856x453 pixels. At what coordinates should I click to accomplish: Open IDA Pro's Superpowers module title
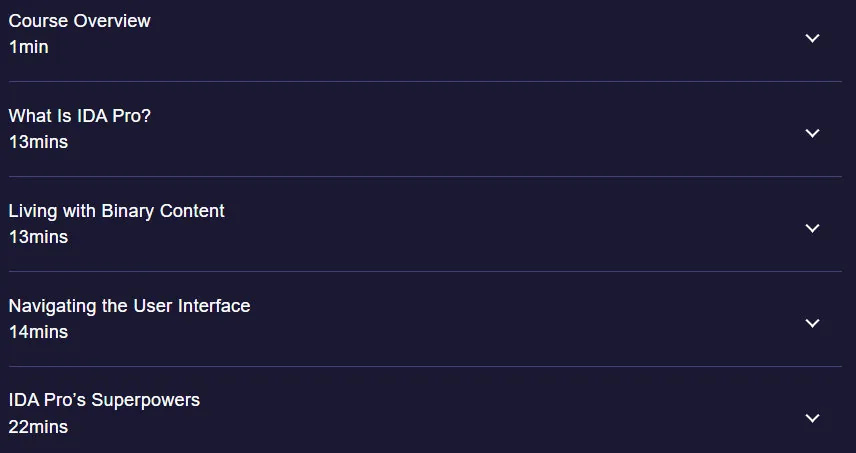tap(104, 400)
